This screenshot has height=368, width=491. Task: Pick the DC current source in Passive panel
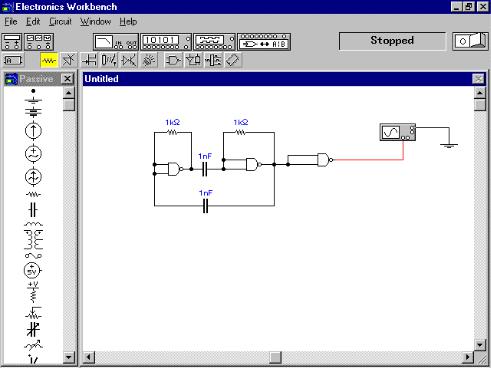tap(33, 131)
